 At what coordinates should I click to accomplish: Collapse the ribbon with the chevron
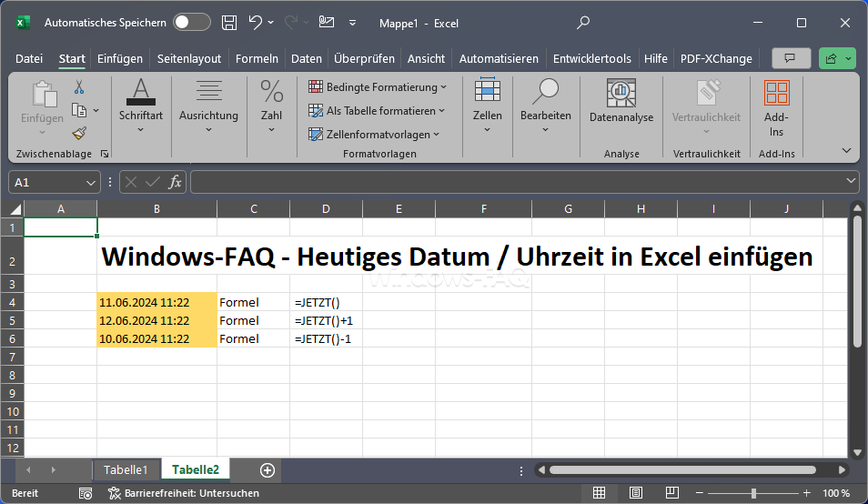(846, 150)
